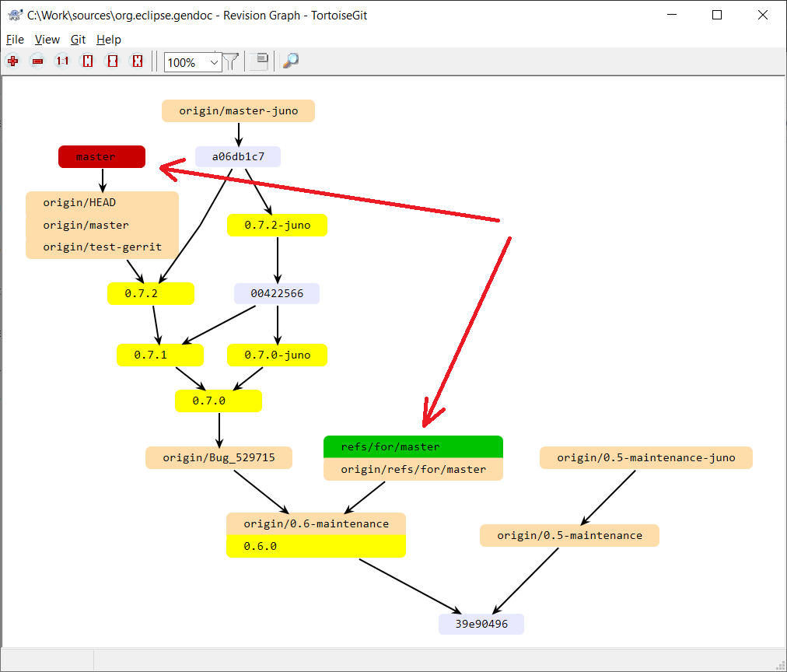Open the filter funnel tool
The height and width of the screenshot is (672, 787).
click(x=231, y=61)
